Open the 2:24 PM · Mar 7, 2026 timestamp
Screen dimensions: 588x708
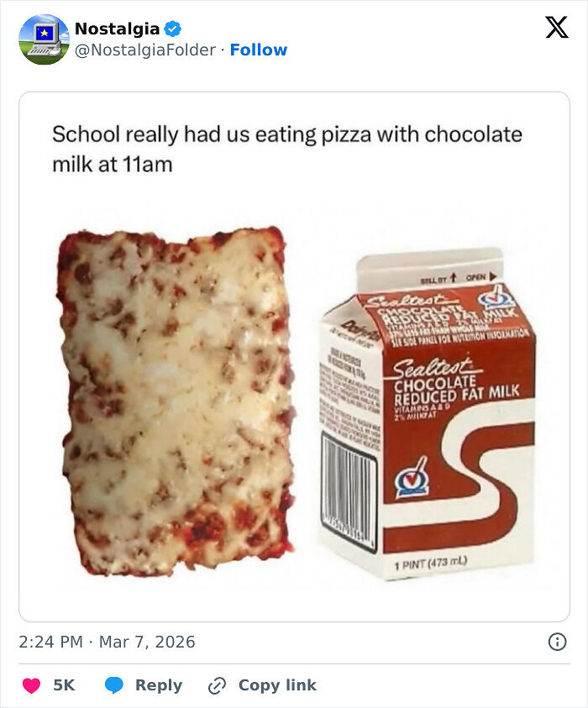click(x=107, y=642)
